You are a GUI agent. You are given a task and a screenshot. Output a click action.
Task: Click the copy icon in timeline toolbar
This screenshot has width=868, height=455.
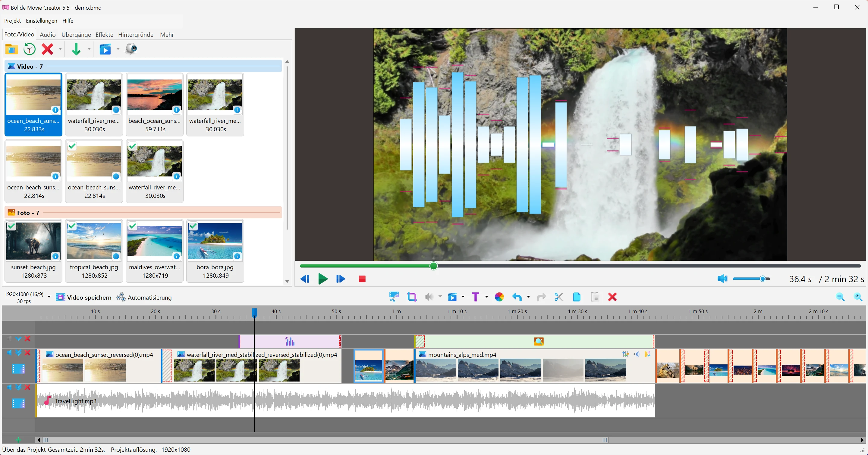pos(577,297)
